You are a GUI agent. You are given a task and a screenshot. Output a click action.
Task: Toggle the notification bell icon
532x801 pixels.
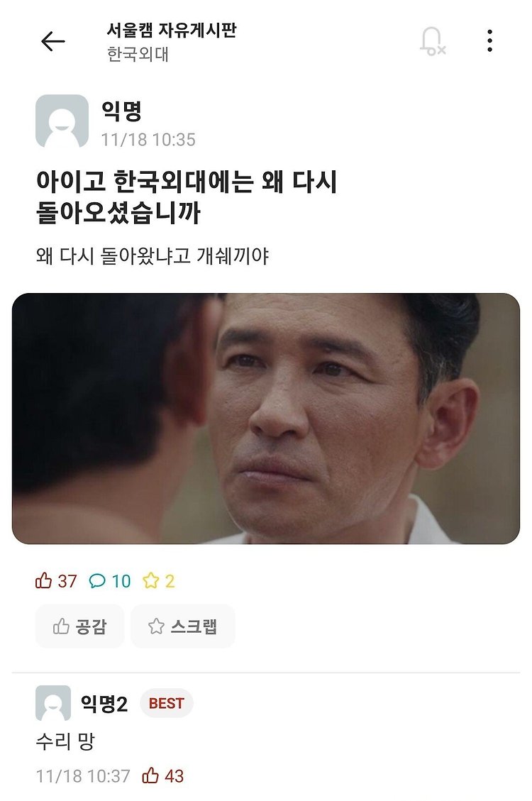(433, 41)
